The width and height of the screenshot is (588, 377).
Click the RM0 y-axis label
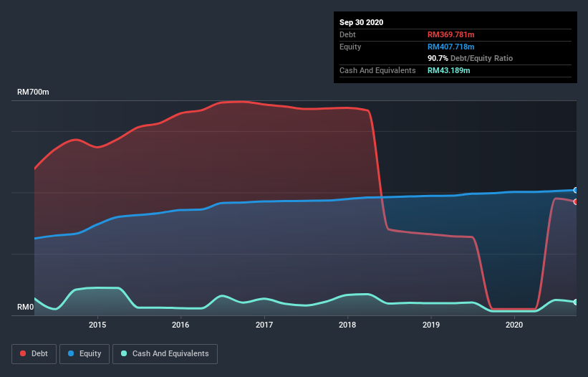[x=26, y=307]
